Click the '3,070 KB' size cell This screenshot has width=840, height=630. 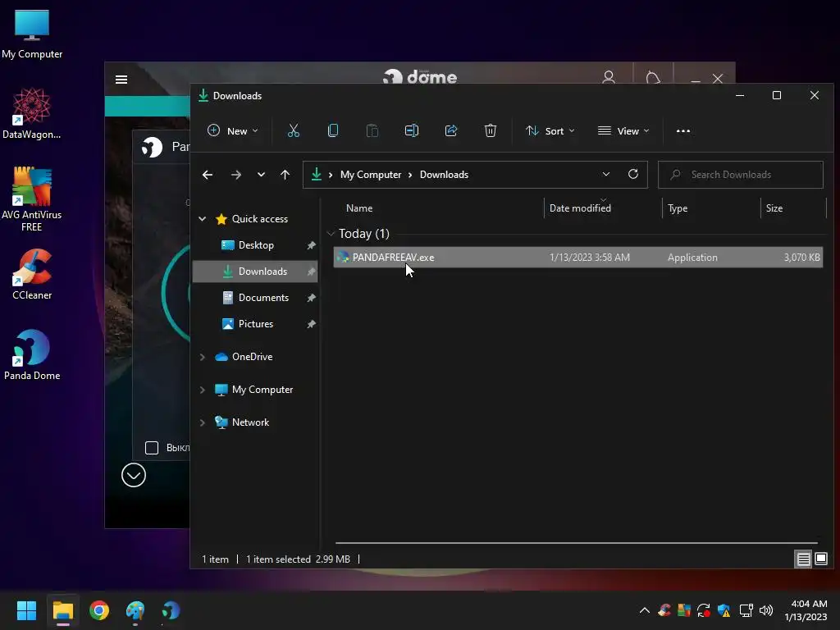click(801, 258)
